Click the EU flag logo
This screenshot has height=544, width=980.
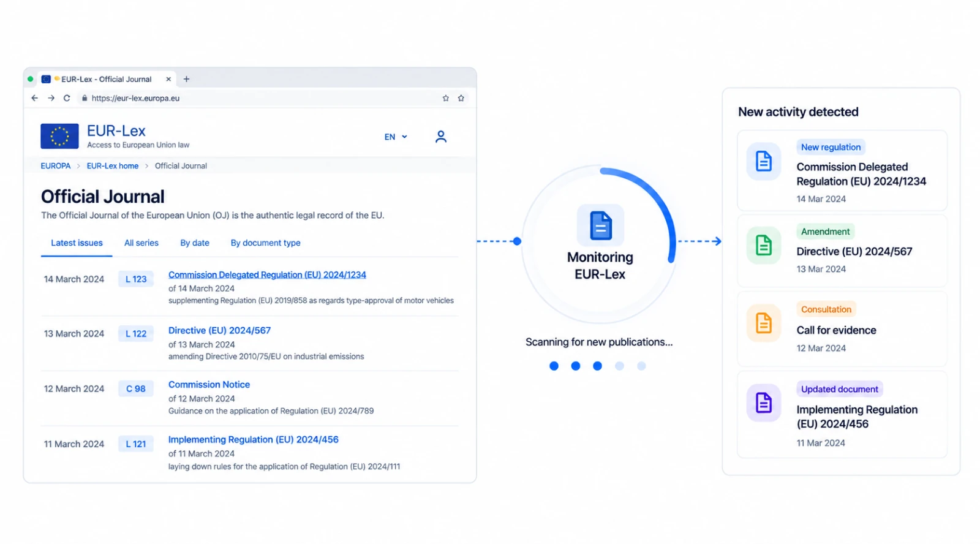pos(59,136)
